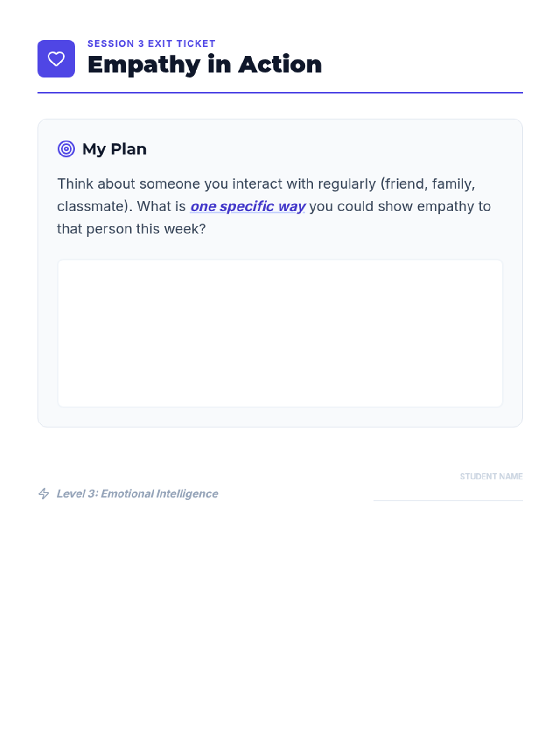560x747 pixels.
Task: Click the target icon beside My Plan
Action: click(66, 149)
